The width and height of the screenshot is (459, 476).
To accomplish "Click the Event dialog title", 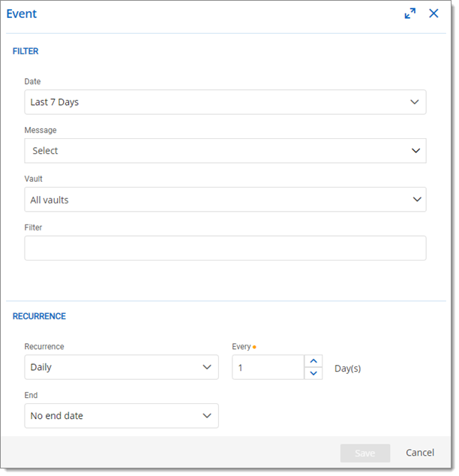I will click(22, 14).
